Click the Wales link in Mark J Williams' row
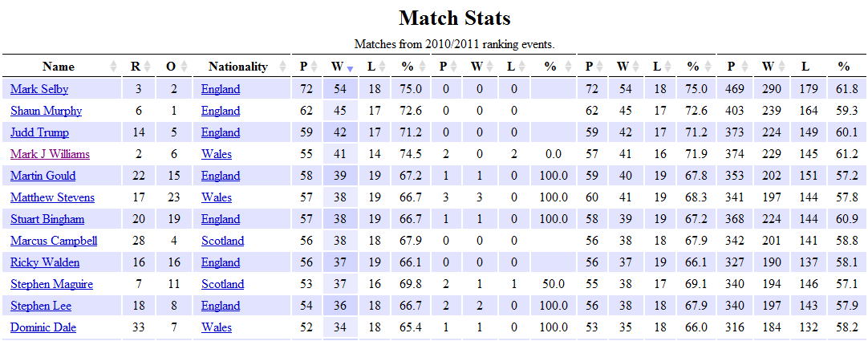This screenshot has width=868, height=341. coord(217,154)
